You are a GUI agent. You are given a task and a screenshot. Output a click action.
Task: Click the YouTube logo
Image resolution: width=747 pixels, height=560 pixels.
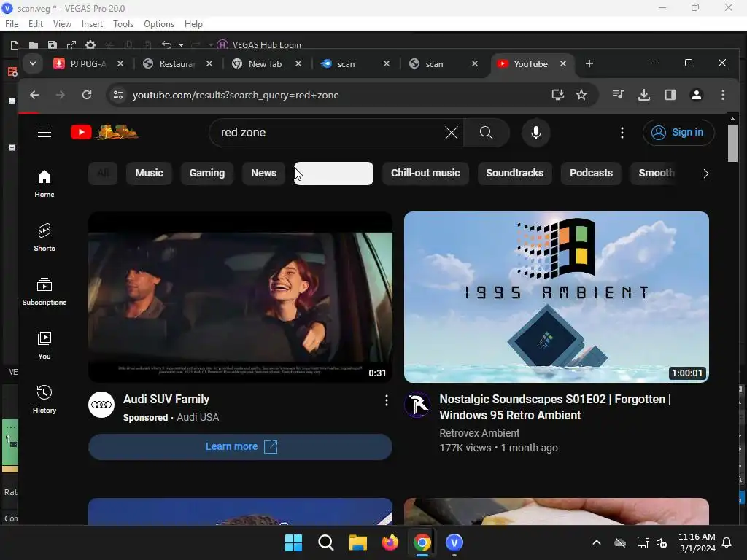coord(105,132)
